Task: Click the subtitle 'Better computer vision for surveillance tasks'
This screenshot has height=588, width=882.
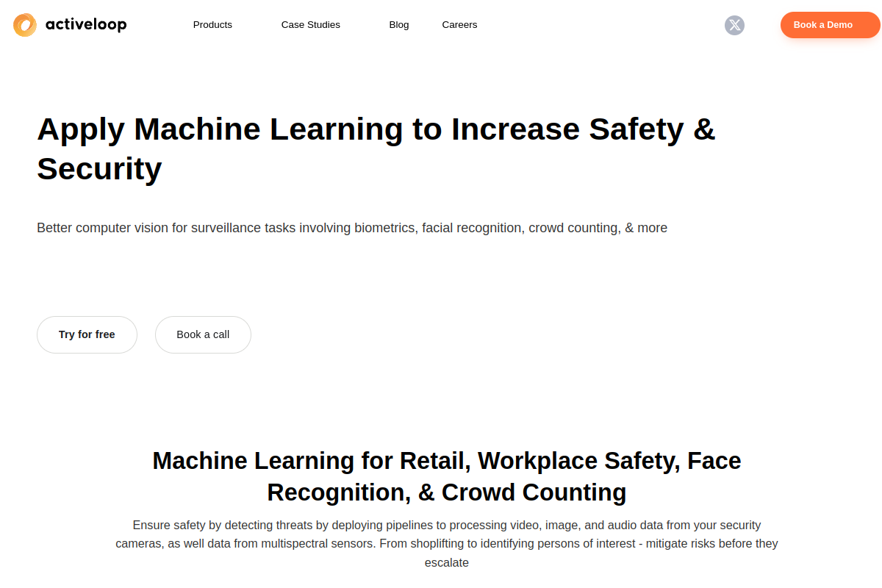Action: (x=352, y=228)
